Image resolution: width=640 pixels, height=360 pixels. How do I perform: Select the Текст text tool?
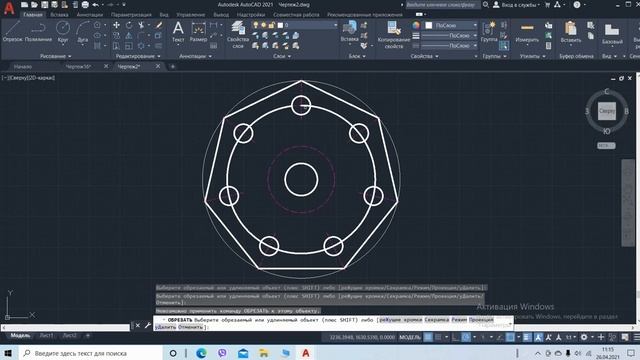[178, 32]
